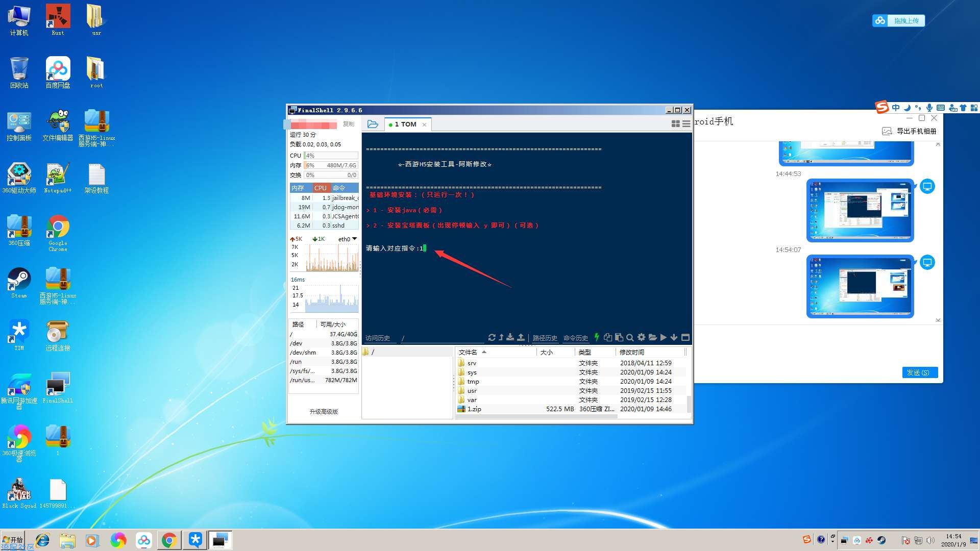980x551 pixels.
Task: Open Sogou toolbox grid icon
Action: (974, 108)
